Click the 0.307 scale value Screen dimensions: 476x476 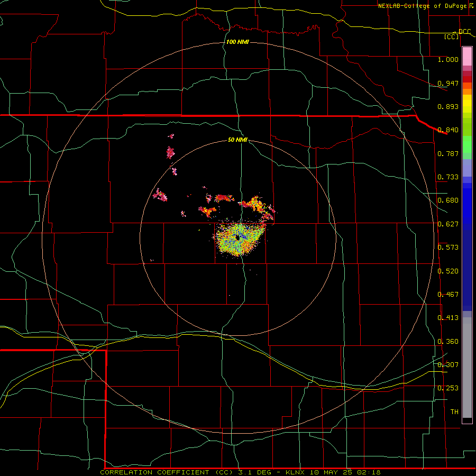(x=448, y=365)
